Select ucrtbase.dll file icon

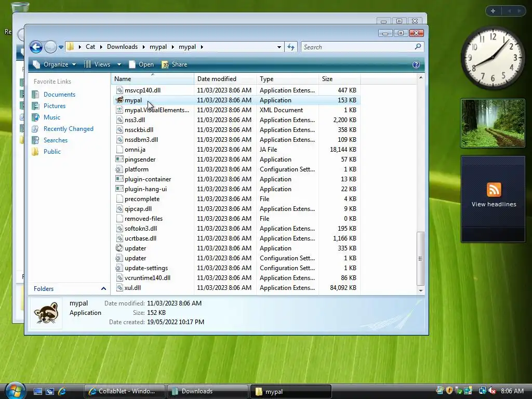119,238
